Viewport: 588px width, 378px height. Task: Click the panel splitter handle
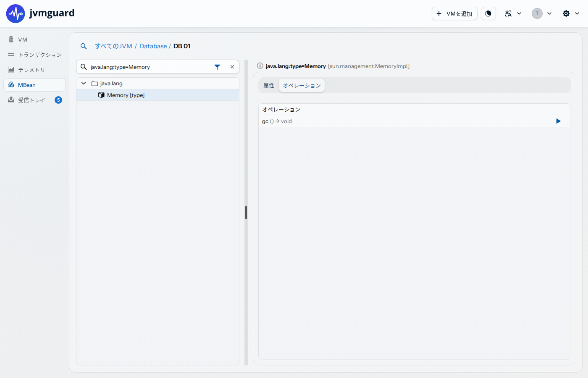246,213
